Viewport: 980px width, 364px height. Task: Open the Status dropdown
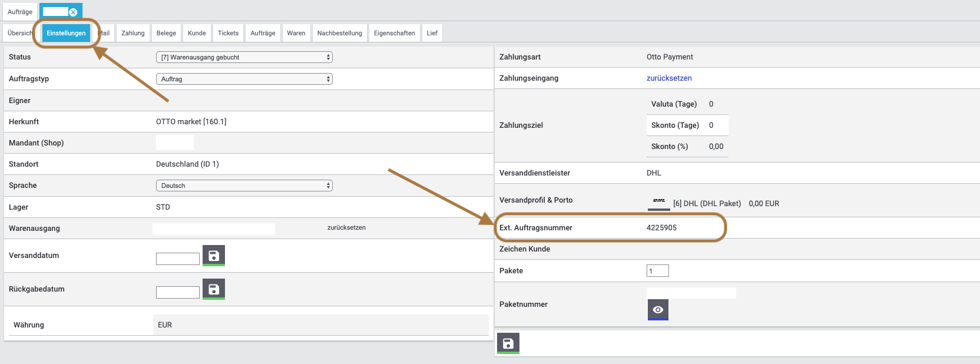click(244, 57)
